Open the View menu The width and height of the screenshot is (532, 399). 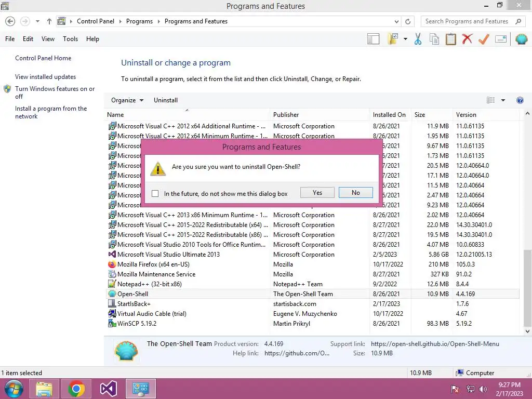[48, 38]
